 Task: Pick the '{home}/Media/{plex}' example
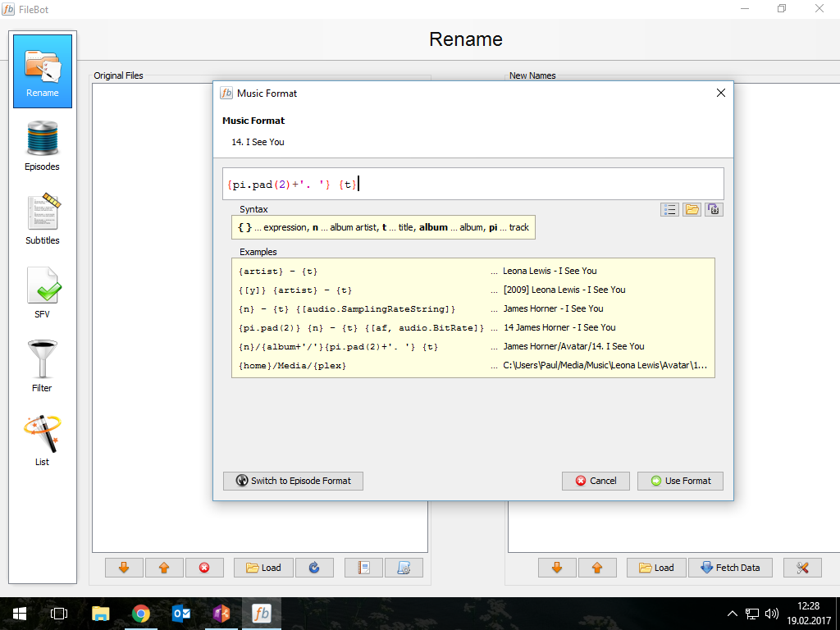coord(293,366)
